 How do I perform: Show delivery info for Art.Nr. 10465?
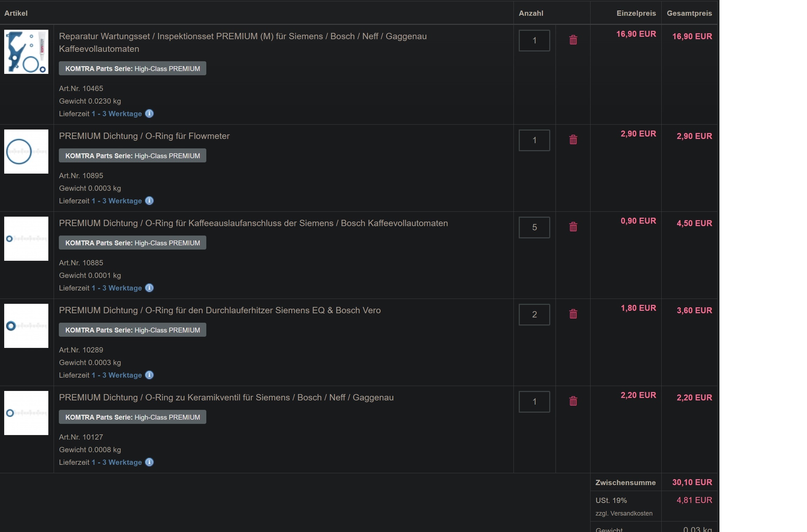149,113
